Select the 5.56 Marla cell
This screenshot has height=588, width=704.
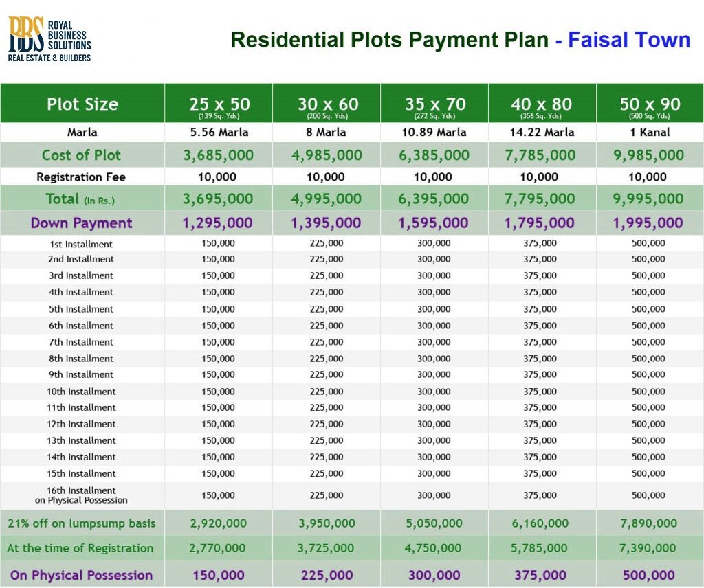[x=219, y=132]
